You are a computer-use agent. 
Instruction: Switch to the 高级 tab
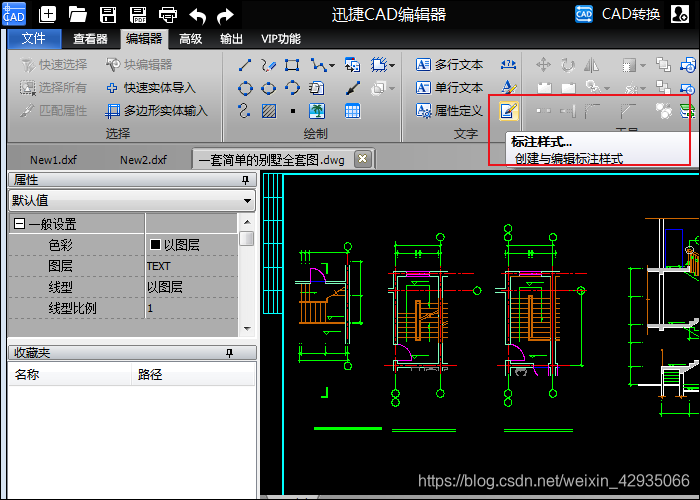(x=191, y=39)
